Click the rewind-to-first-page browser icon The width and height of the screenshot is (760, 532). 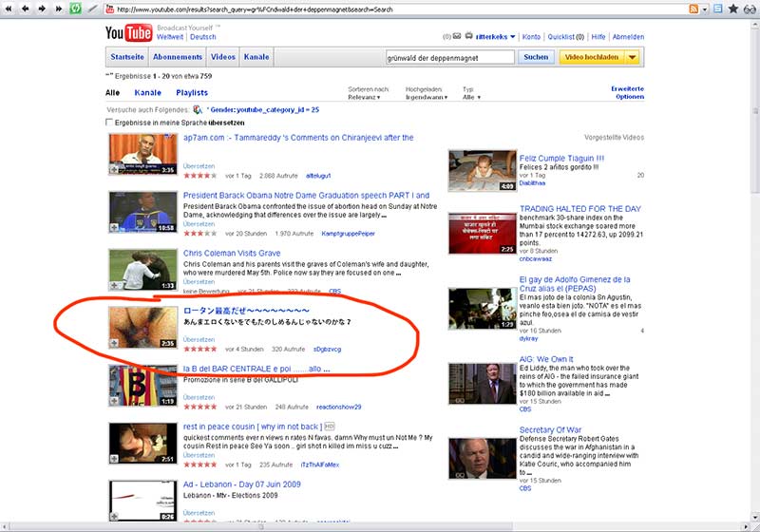point(9,9)
